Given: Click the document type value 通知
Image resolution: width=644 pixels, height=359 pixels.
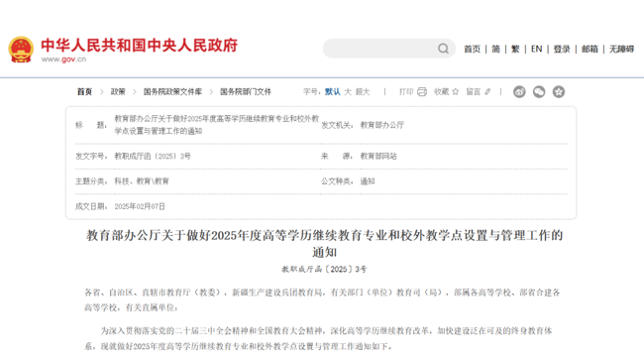Looking at the screenshot, I should (x=368, y=181).
